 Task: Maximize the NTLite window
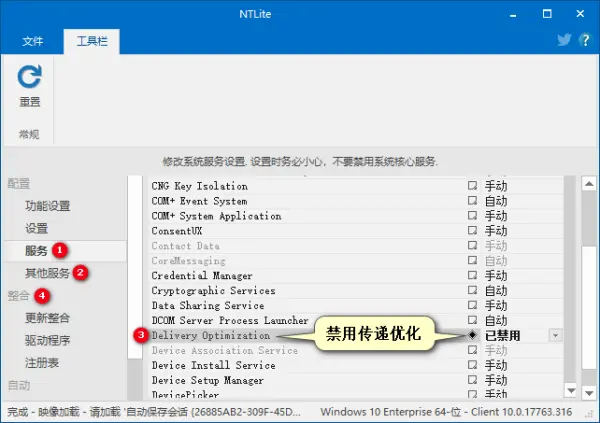pos(547,14)
